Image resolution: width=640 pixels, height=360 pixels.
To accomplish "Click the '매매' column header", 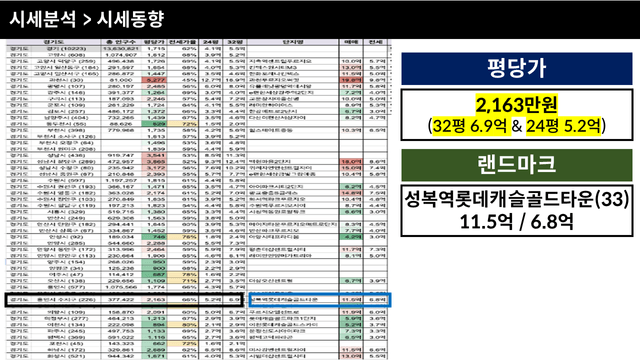I will [x=351, y=42].
